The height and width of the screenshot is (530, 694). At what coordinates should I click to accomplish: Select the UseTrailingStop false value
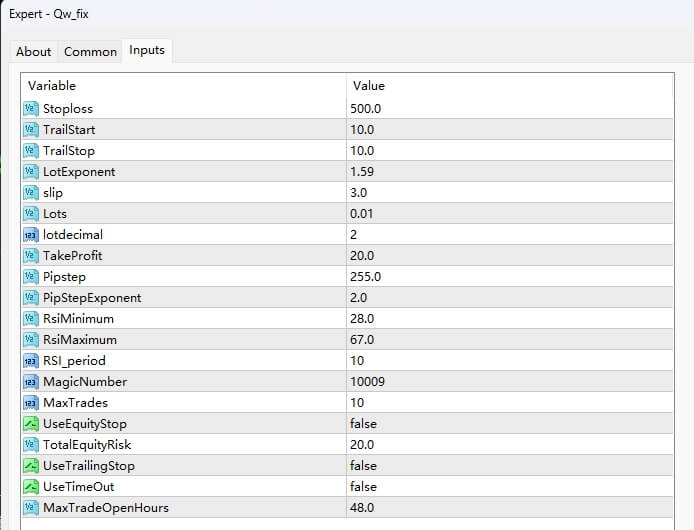pyautogui.click(x=363, y=465)
